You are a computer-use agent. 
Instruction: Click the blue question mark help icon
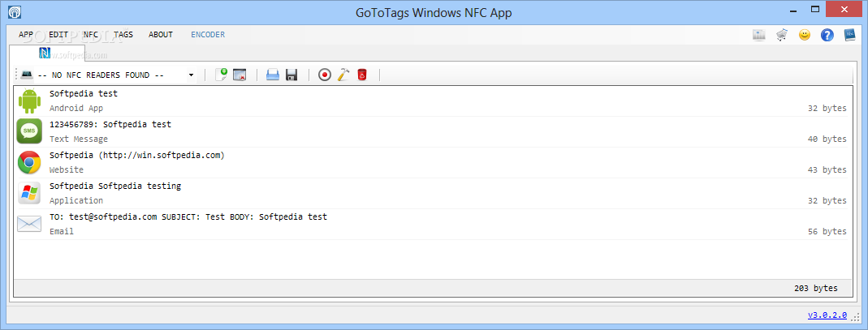[827, 35]
